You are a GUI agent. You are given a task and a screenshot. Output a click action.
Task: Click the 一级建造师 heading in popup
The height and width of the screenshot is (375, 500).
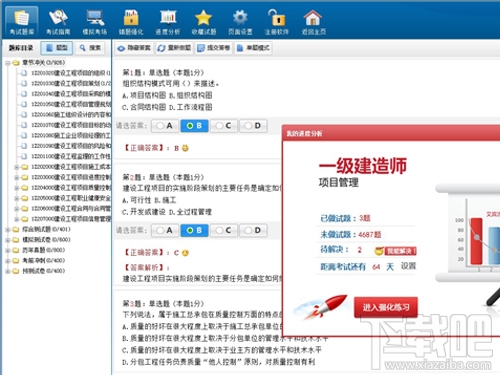(x=363, y=166)
